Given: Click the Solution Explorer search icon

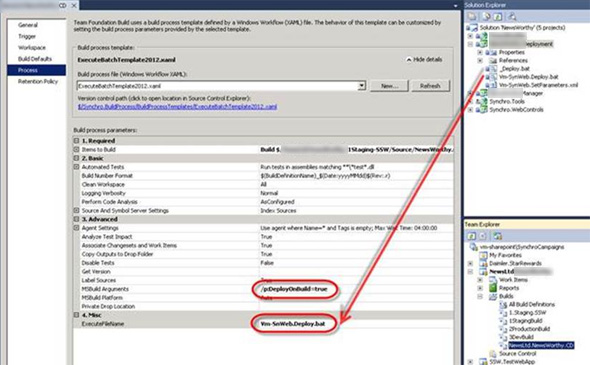Looking at the screenshot, I should click(x=511, y=17).
